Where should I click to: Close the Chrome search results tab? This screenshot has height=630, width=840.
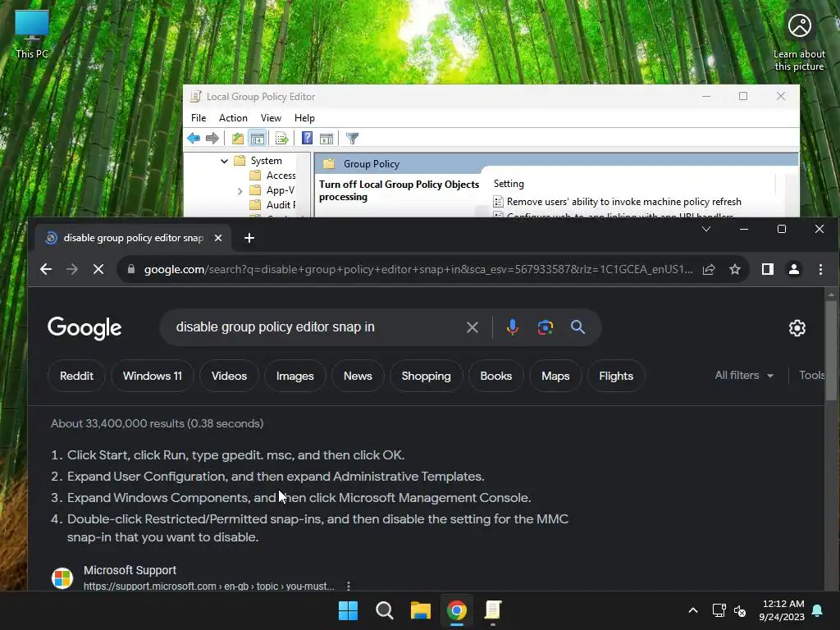218,238
